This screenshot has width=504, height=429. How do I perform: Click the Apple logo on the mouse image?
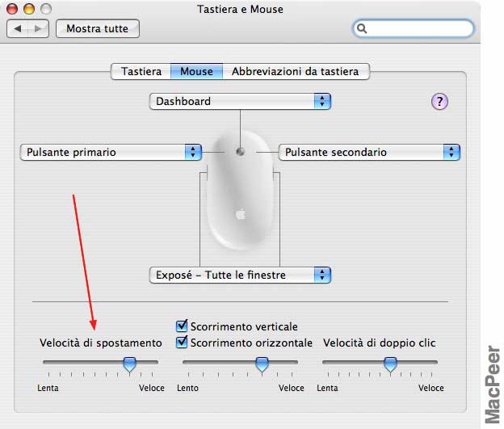(x=241, y=214)
